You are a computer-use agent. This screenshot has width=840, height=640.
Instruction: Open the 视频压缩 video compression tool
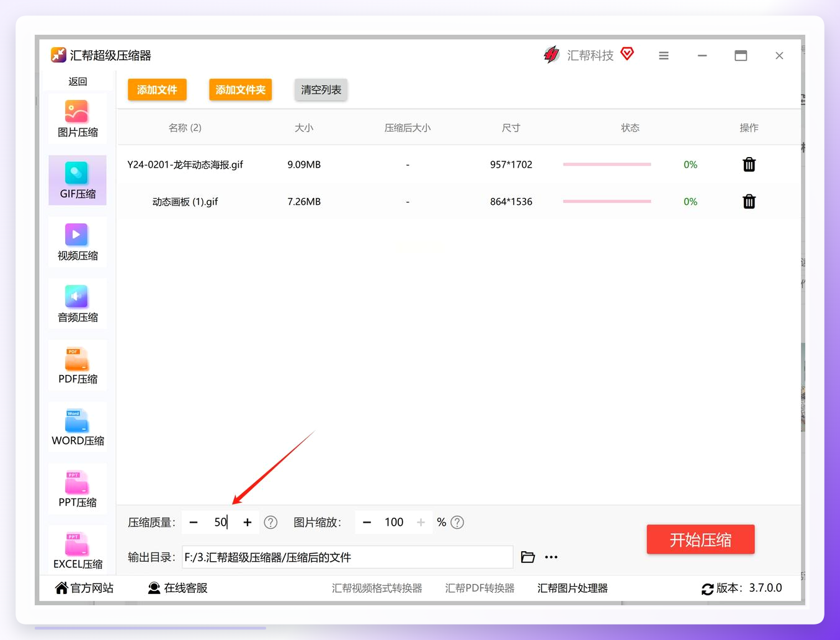click(78, 241)
